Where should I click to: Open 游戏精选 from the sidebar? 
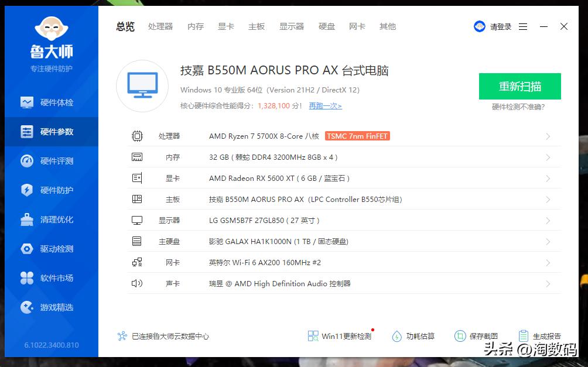tap(51, 307)
